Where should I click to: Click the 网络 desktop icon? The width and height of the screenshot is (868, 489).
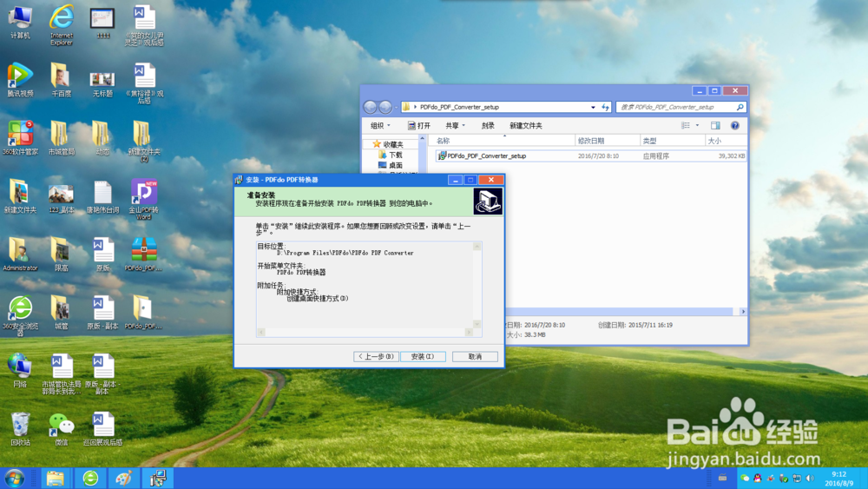20,370
